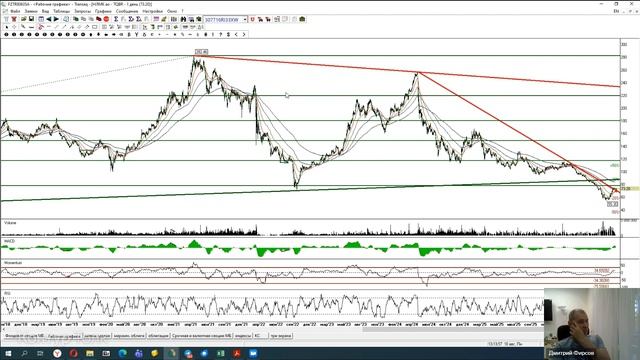The width and height of the screenshot is (640, 360).
Task: Click the dark green building toolbar icon
Action: click(x=302, y=19)
